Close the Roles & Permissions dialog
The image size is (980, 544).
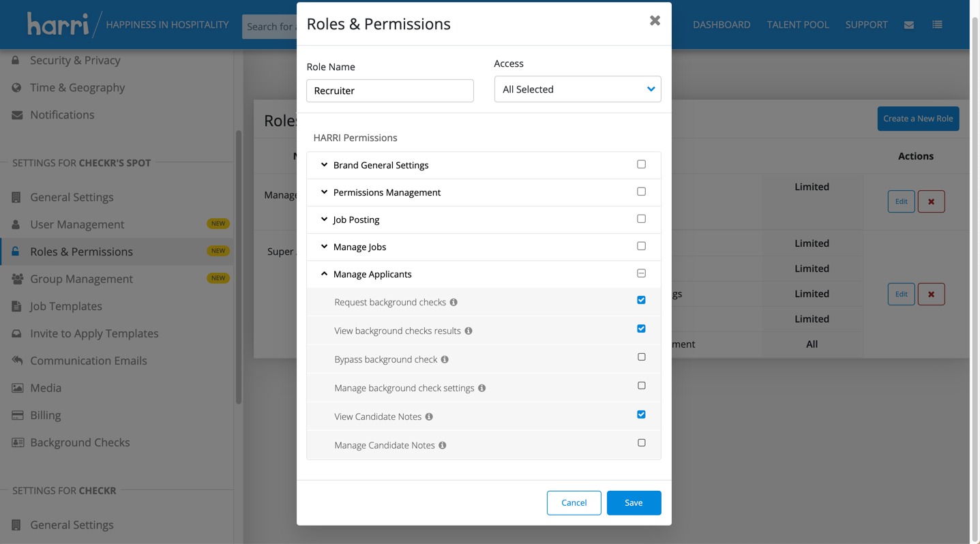point(655,20)
